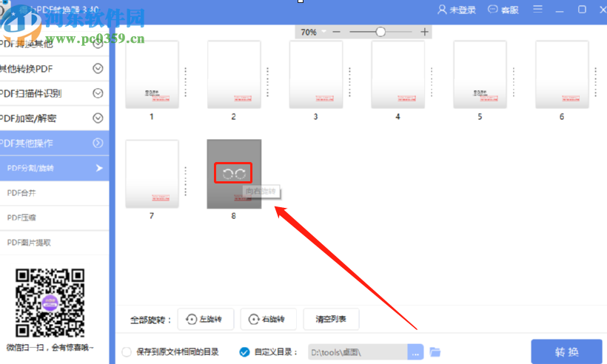Click zoom in plus icon
This screenshot has width=607, height=364.
click(x=424, y=32)
